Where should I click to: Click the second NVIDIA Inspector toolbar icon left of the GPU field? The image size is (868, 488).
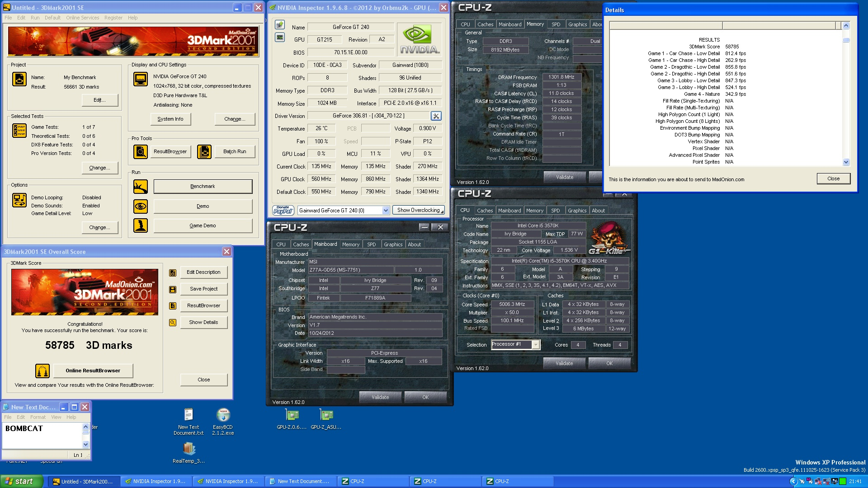tap(280, 37)
